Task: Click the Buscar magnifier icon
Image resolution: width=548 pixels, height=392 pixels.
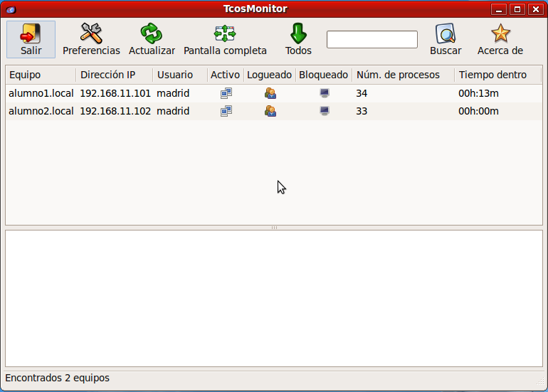Action: tap(446, 33)
